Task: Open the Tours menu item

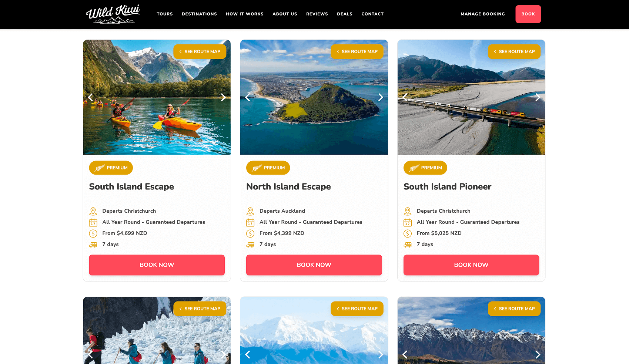Action: [165, 14]
